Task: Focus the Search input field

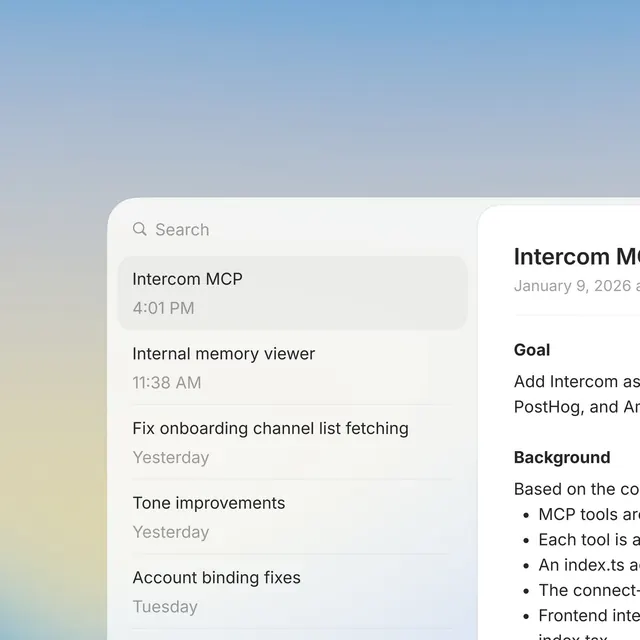Action: click(292, 229)
